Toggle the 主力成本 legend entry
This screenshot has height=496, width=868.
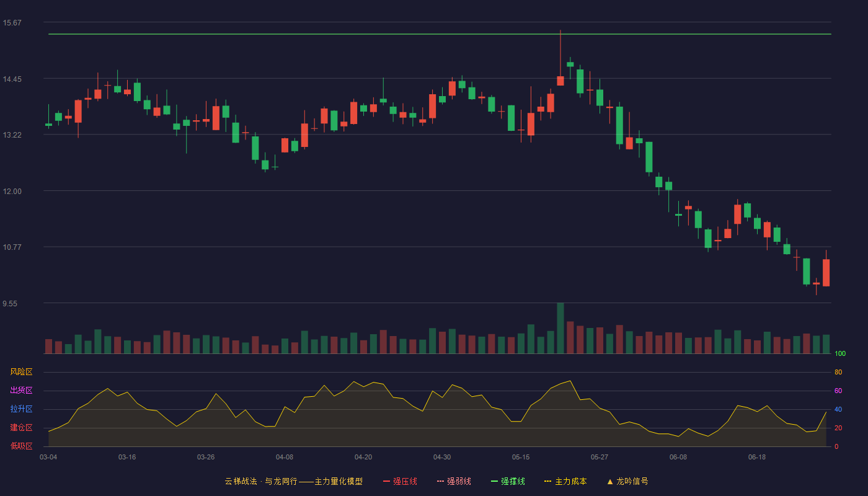point(565,481)
